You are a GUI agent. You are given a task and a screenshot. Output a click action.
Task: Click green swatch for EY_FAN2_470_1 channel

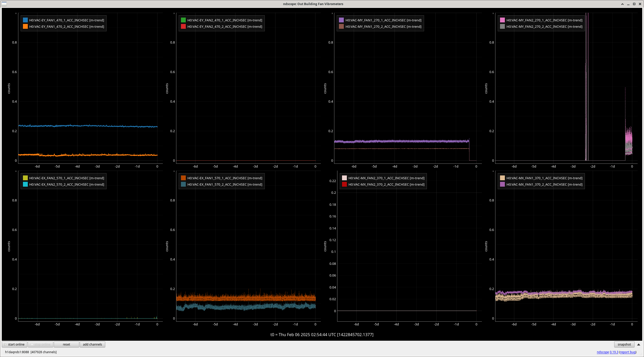click(x=183, y=20)
